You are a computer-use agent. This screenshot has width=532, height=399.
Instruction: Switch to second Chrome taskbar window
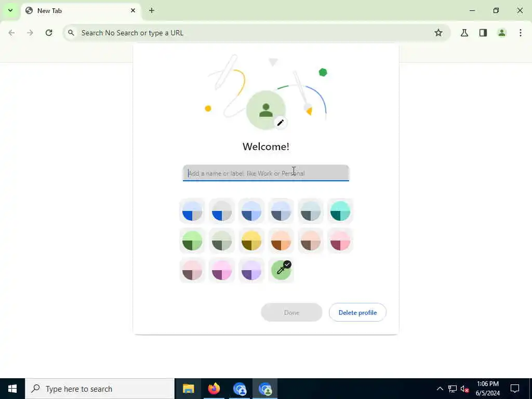tap(265, 389)
